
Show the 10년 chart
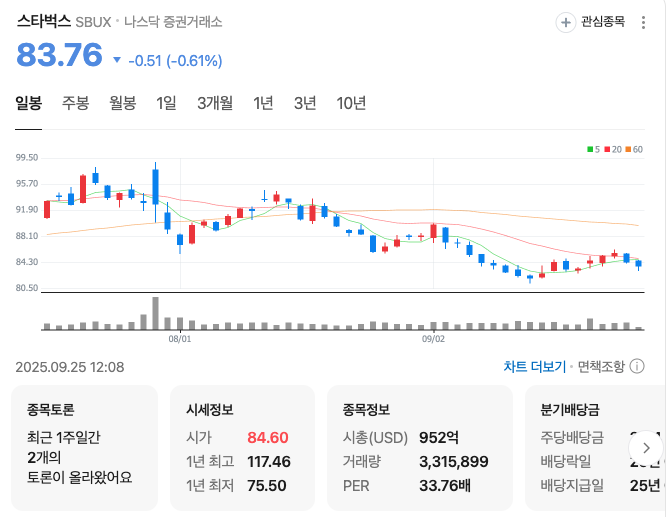[351, 103]
